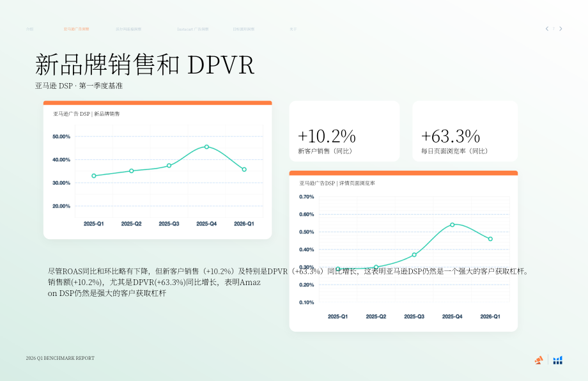
Task: Click the 0.70% axis label
Action: [x=307, y=196]
